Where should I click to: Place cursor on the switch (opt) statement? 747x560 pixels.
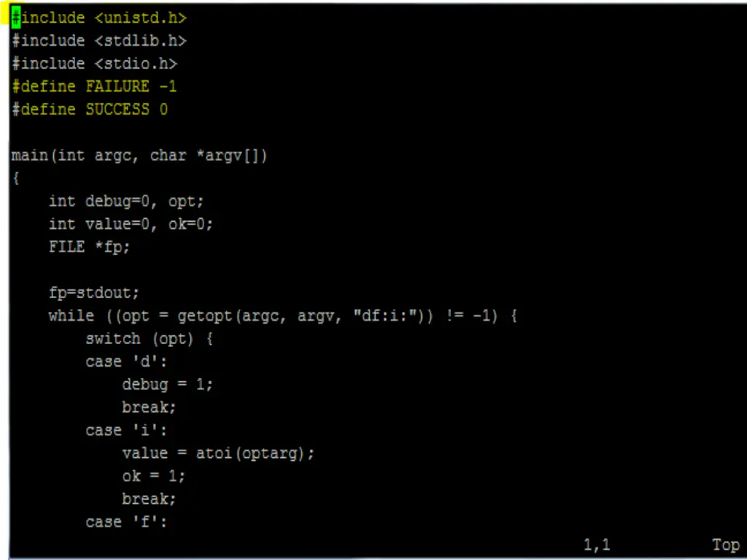point(149,339)
